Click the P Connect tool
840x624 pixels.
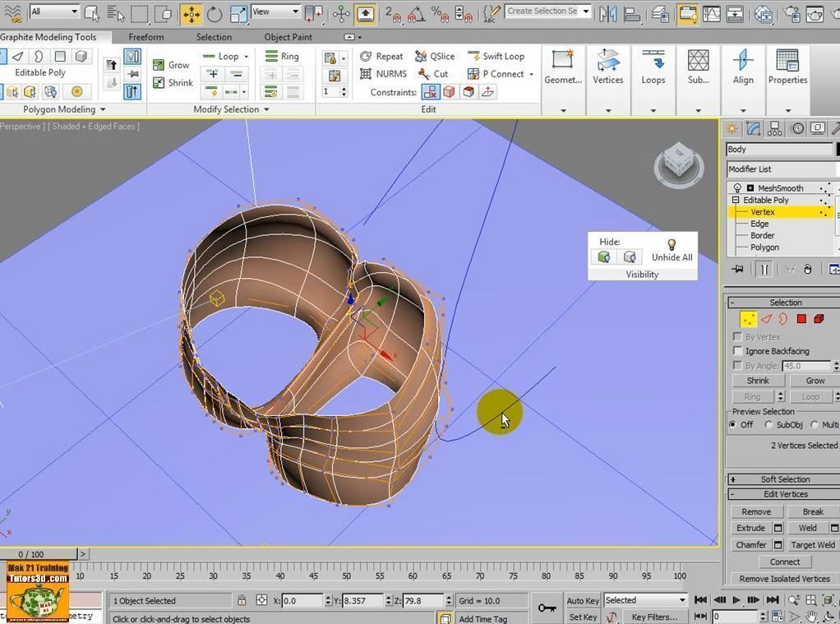click(496, 74)
